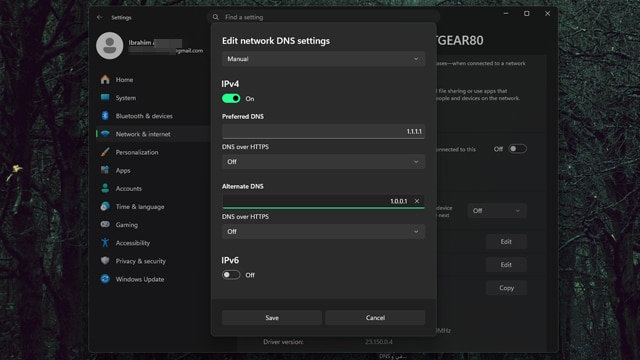The width and height of the screenshot is (640, 360).
Task: Click the back arrow in Settings
Action: pyautogui.click(x=100, y=17)
